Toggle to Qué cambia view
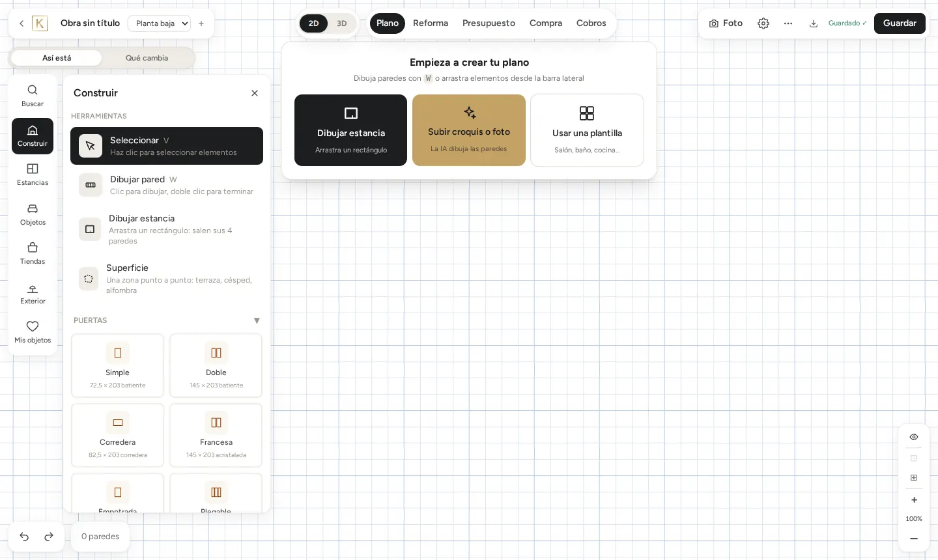The image size is (938, 560). coord(147,58)
